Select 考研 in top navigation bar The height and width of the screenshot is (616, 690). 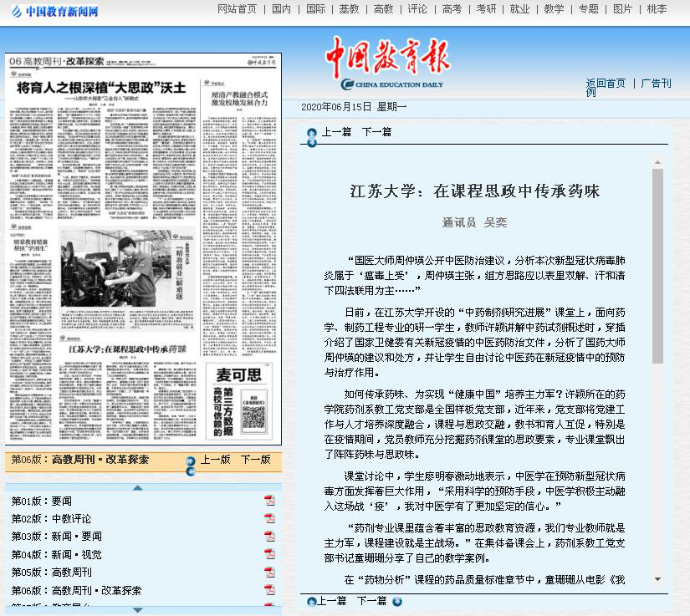point(486,9)
